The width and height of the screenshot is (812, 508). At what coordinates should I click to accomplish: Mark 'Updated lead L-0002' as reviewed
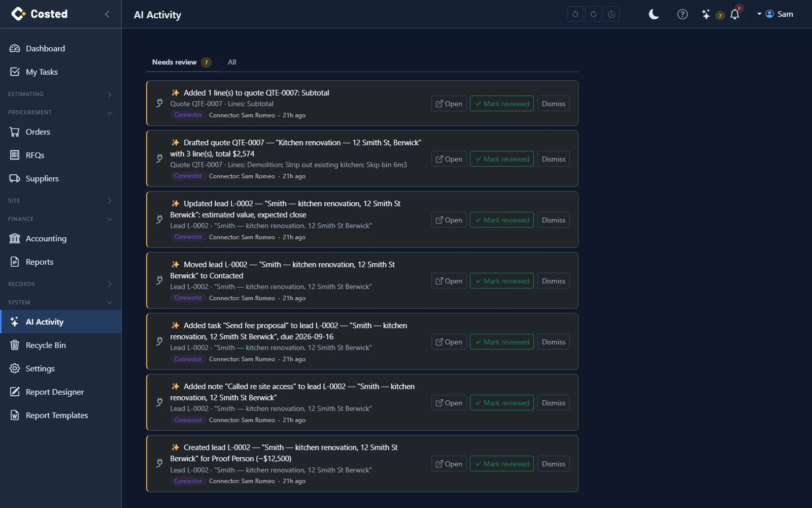pos(502,220)
